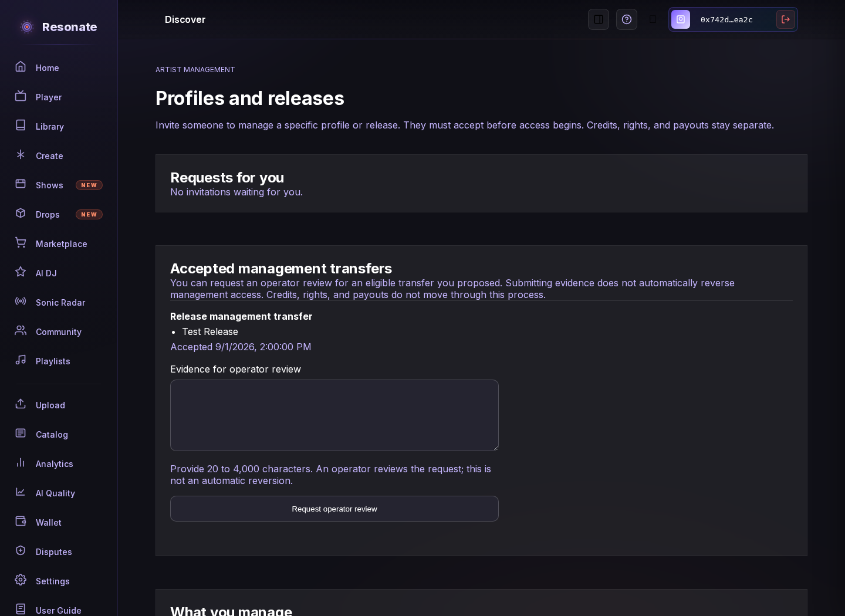Viewport: 845px width, 616px height.
Task: Click the Test Release list item
Action: pyautogui.click(x=210, y=331)
